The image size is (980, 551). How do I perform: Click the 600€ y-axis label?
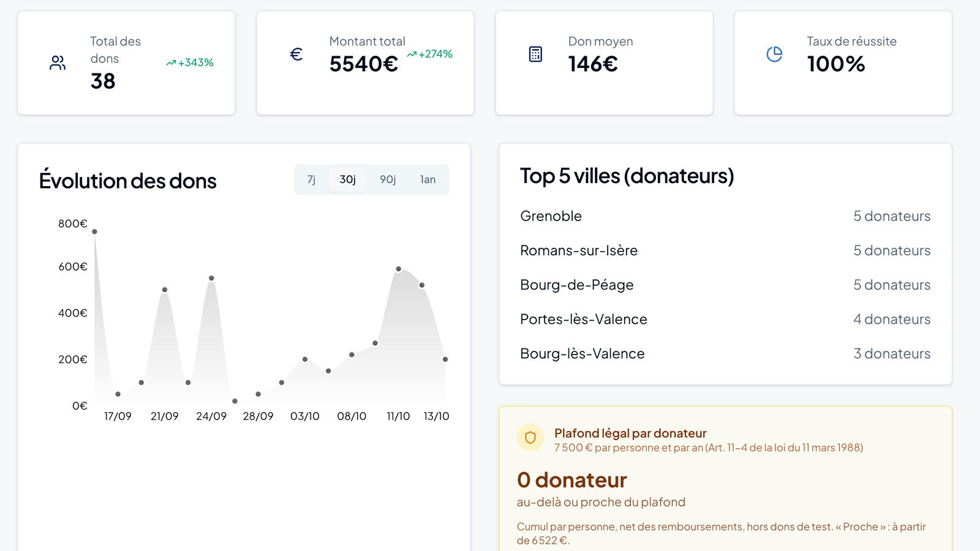click(73, 266)
